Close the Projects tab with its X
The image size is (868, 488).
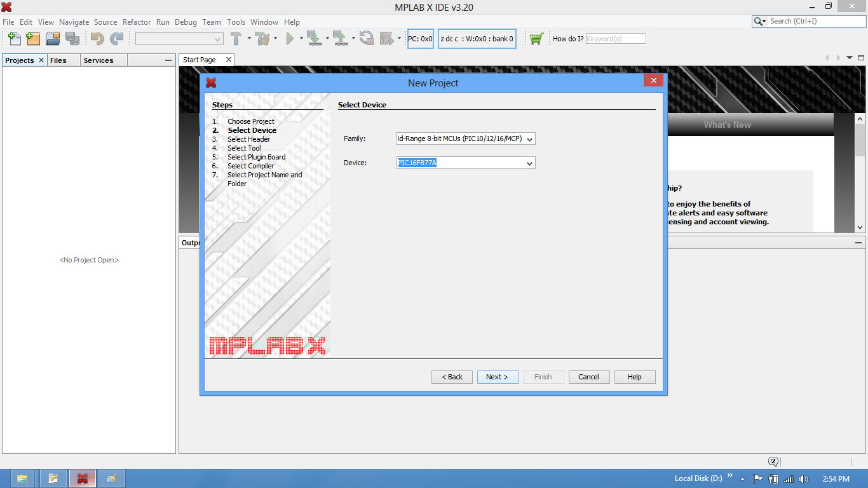(41, 60)
